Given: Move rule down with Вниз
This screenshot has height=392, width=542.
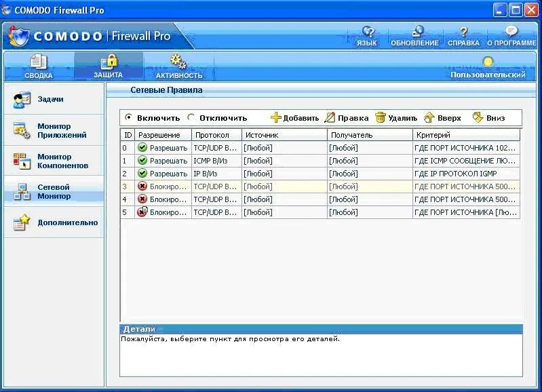Looking at the screenshot, I should coord(488,118).
